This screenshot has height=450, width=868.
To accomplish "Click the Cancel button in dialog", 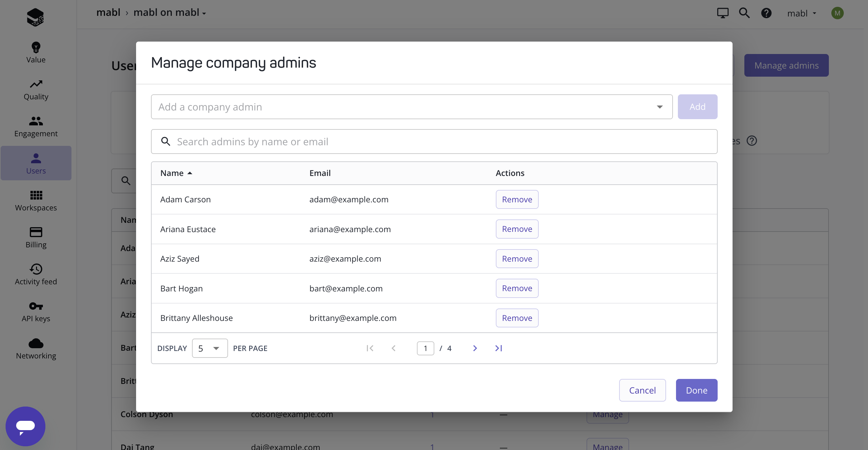I will (642, 390).
